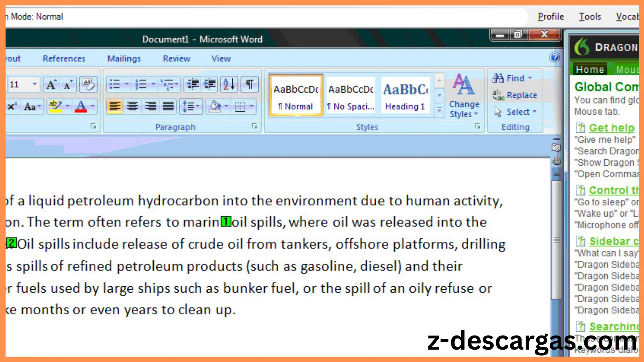Increase the paragraph indent

point(210,84)
